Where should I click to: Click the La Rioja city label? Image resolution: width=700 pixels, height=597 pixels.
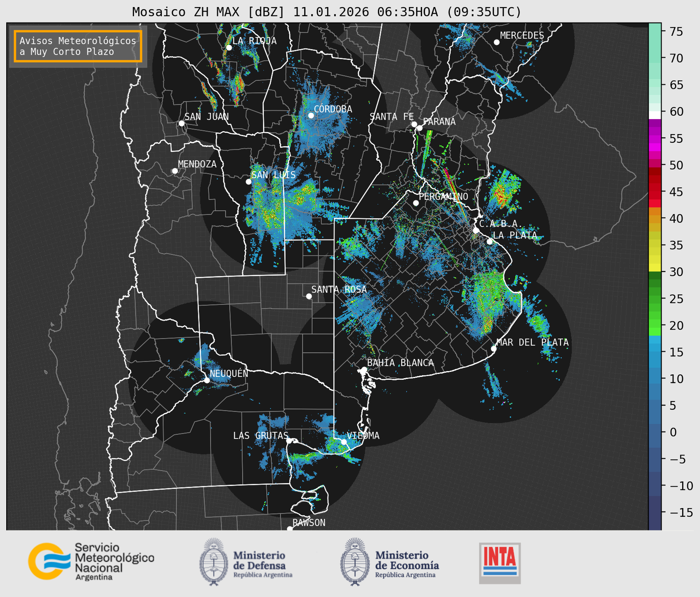click(x=254, y=41)
